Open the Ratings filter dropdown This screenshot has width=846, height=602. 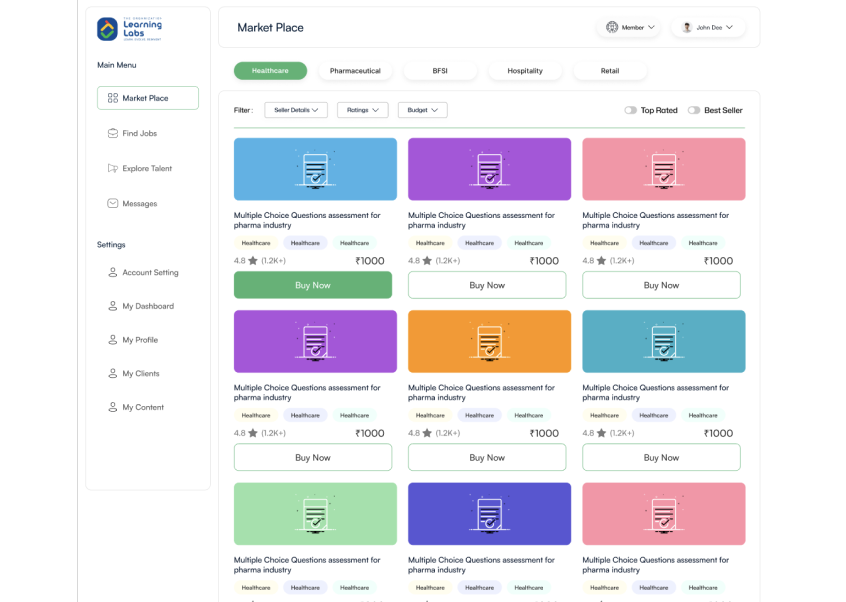362,110
